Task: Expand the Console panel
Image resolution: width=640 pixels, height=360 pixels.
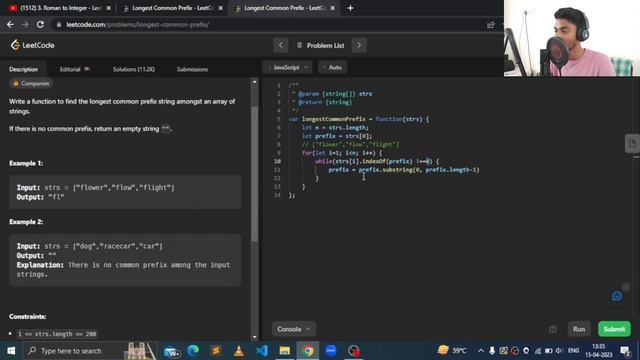Action: coord(293,329)
